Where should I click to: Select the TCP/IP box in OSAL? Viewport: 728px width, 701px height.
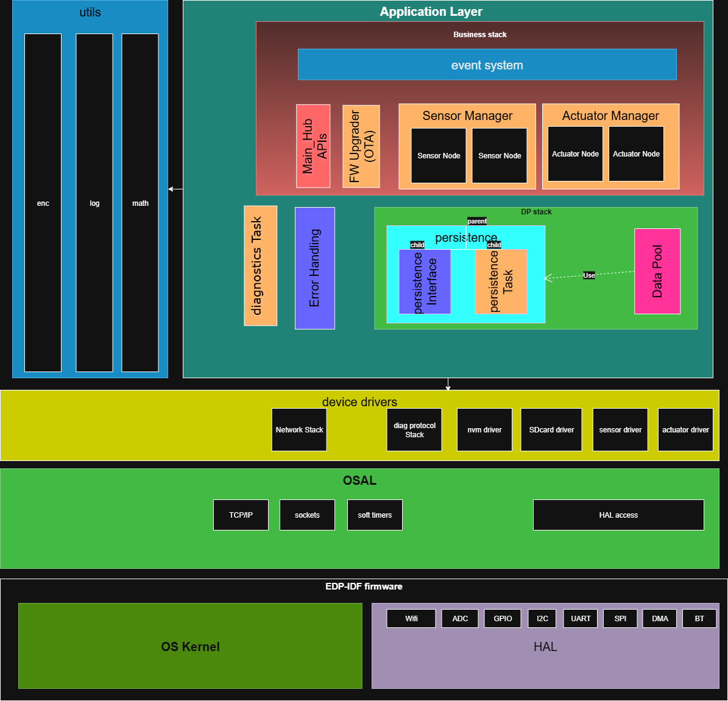point(241,515)
